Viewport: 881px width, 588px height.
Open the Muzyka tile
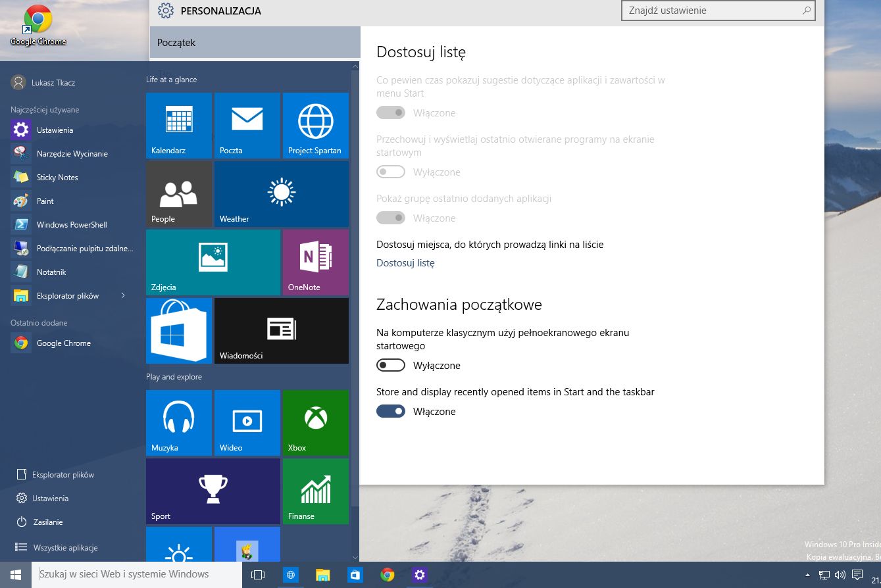[x=179, y=423]
